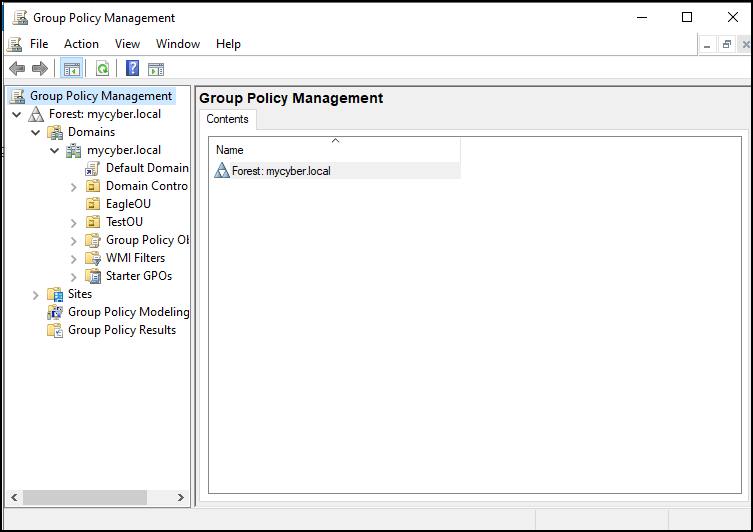Click the Default Domain policy link icon
The height and width of the screenshot is (532, 753).
(x=93, y=168)
